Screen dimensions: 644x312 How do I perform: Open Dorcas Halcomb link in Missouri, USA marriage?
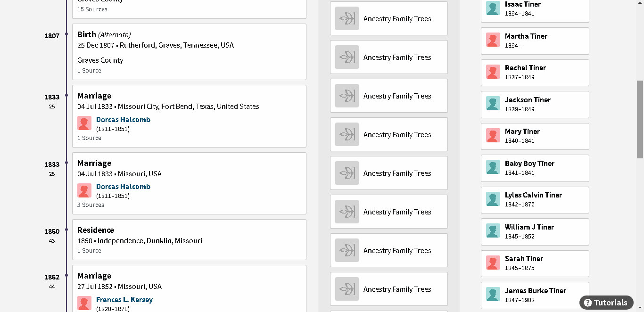[x=123, y=187]
